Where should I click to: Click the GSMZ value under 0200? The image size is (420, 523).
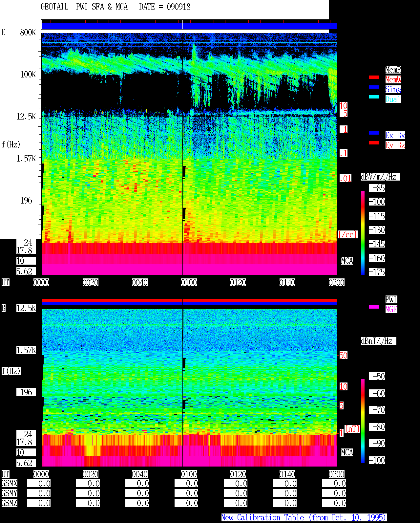[x=334, y=503]
